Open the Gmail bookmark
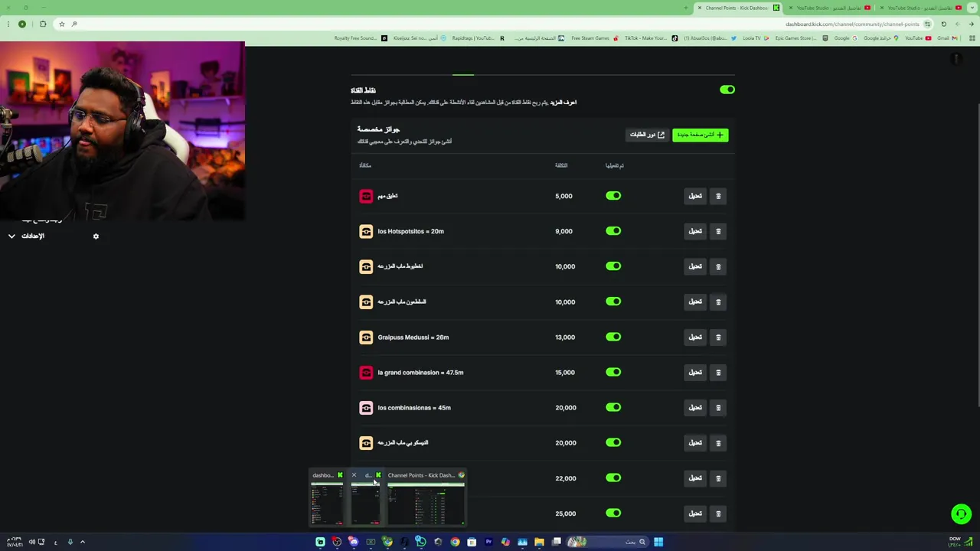 tap(948, 38)
